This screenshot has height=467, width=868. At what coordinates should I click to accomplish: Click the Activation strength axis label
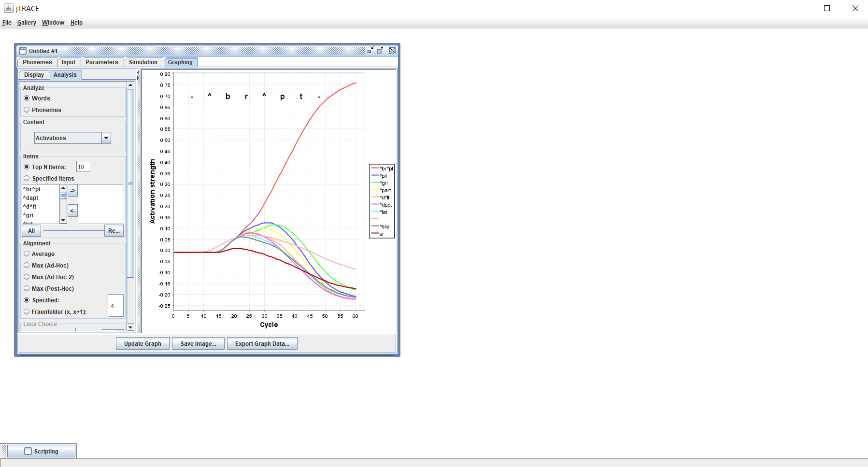(x=152, y=191)
